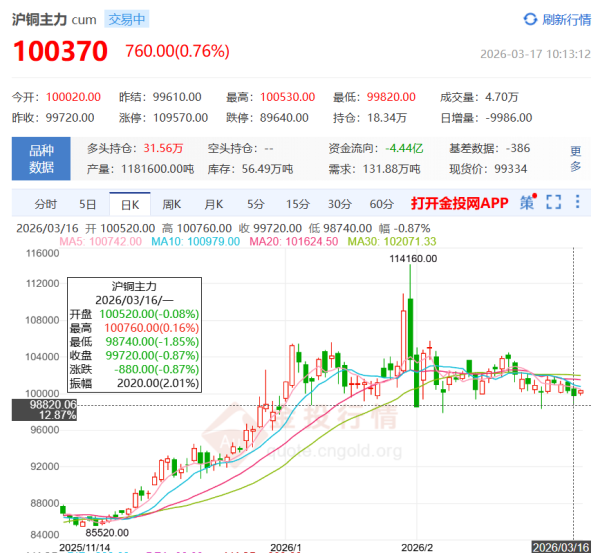Select the 日K chart tab
Viewport: 600px width, 553px height.
pyautogui.click(x=130, y=205)
